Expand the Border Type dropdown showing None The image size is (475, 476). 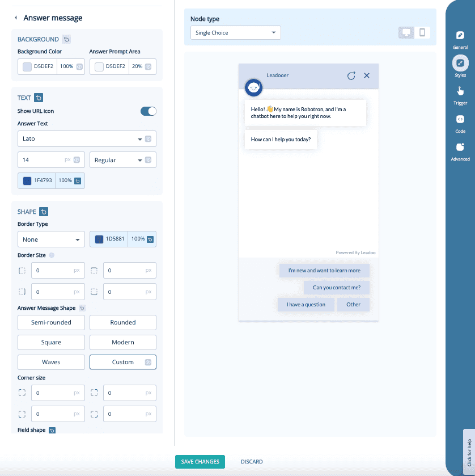pyautogui.click(x=51, y=239)
